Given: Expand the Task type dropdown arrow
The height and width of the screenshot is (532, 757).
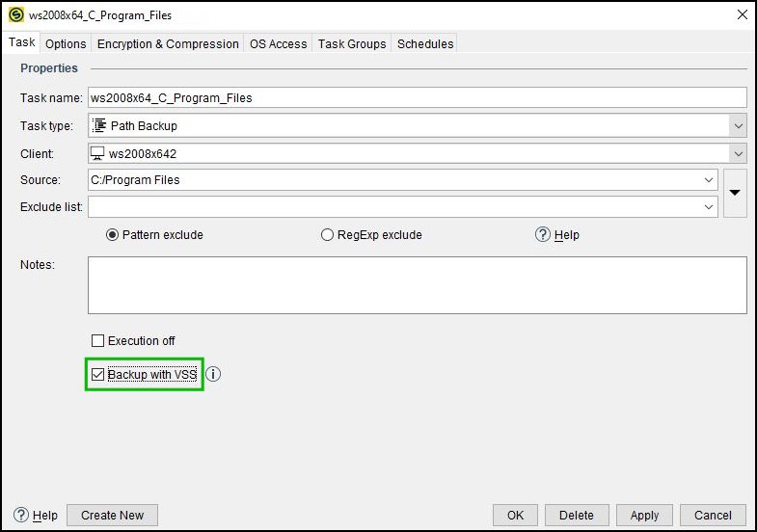Looking at the screenshot, I should click(738, 126).
